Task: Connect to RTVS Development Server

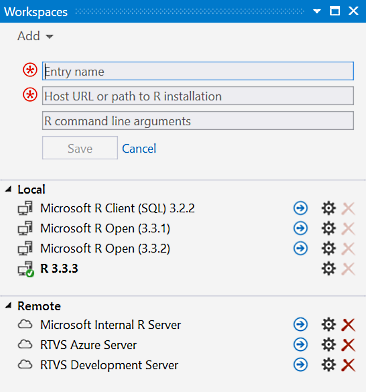Action: coord(300,364)
